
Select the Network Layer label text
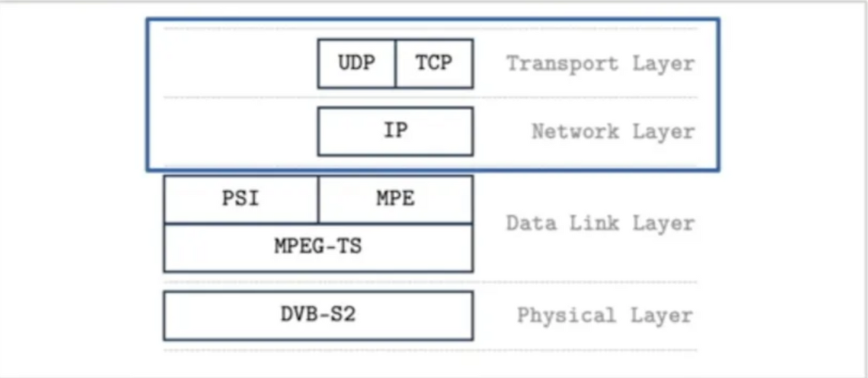tap(613, 131)
